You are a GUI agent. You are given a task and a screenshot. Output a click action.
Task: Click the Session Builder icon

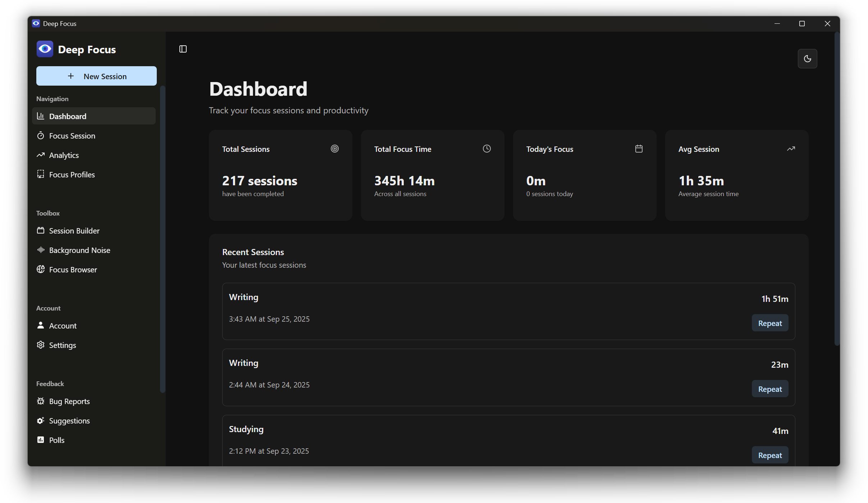(41, 230)
